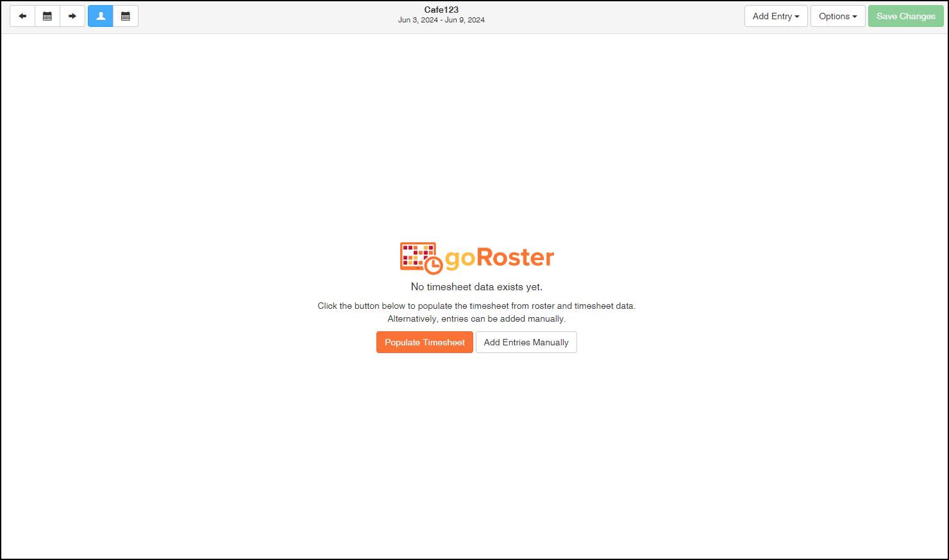Screen dimensions: 949x560
Task: Click the Cafe123 location title
Action: pyautogui.click(x=441, y=10)
